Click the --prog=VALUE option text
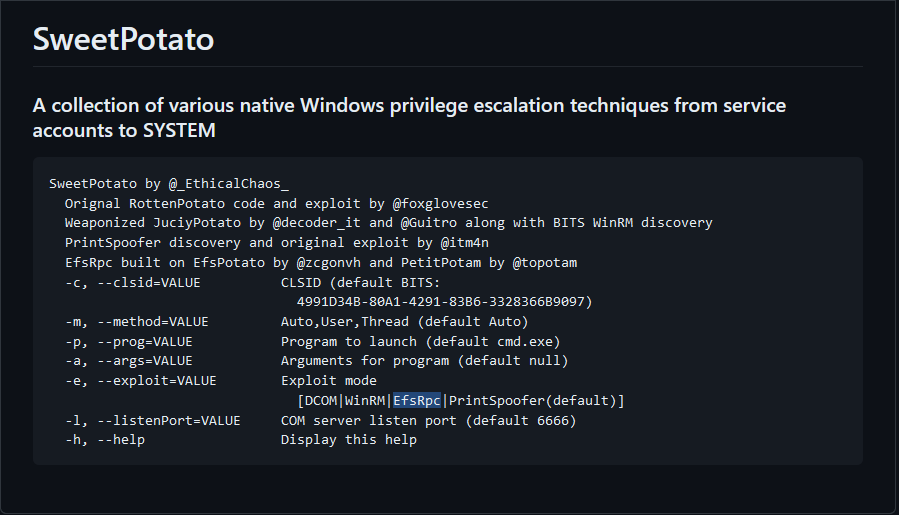The width and height of the screenshot is (899, 515). [x=145, y=342]
